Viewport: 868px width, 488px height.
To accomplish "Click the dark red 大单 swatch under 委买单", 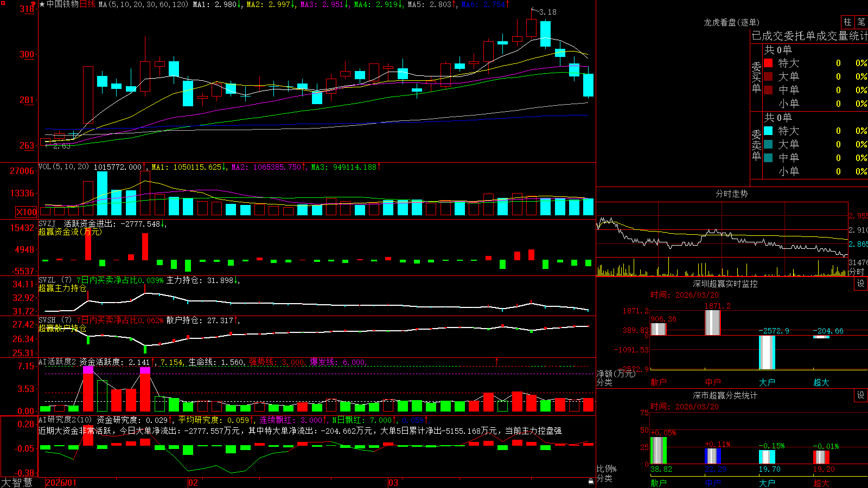I will 768,76.
